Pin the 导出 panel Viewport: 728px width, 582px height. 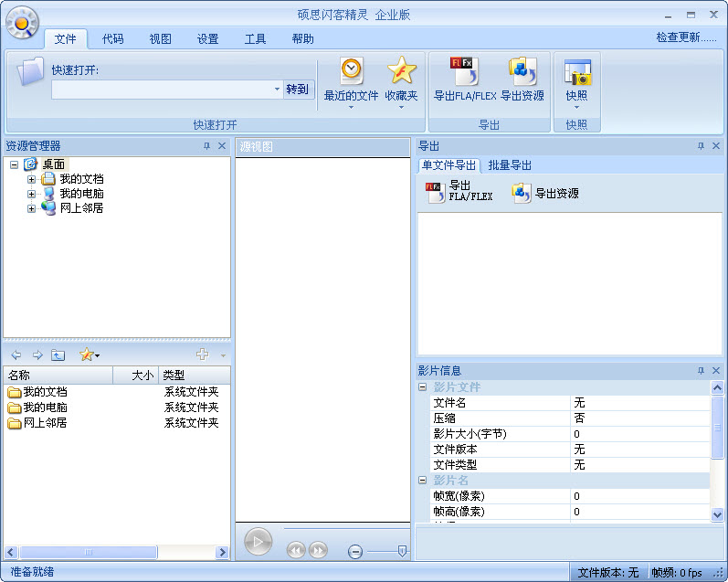[701, 146]
